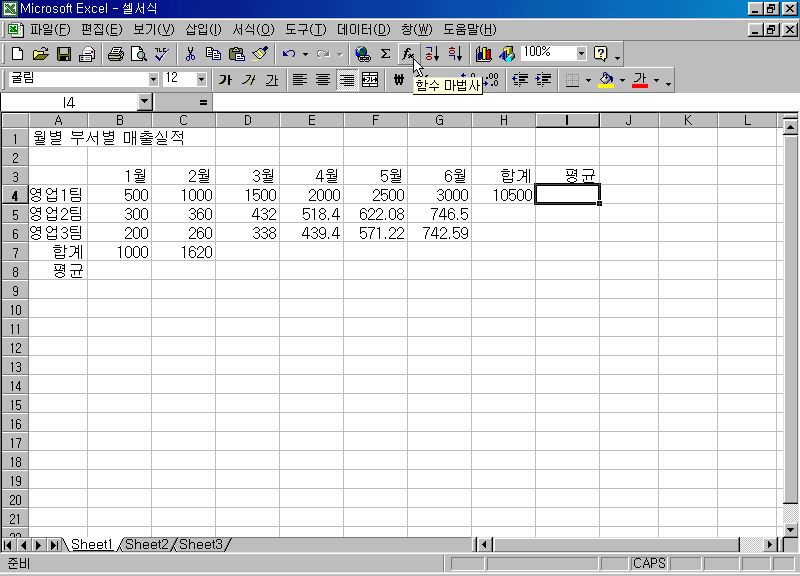Open the 삽입(I) menu
Image resolution: width=800 pixels, height=576 pixels.
(x=203, y=30)
